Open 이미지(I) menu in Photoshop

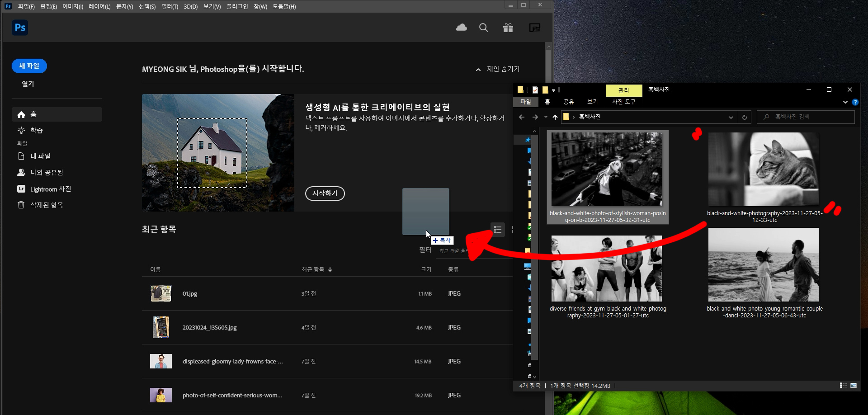click(73, 6)
